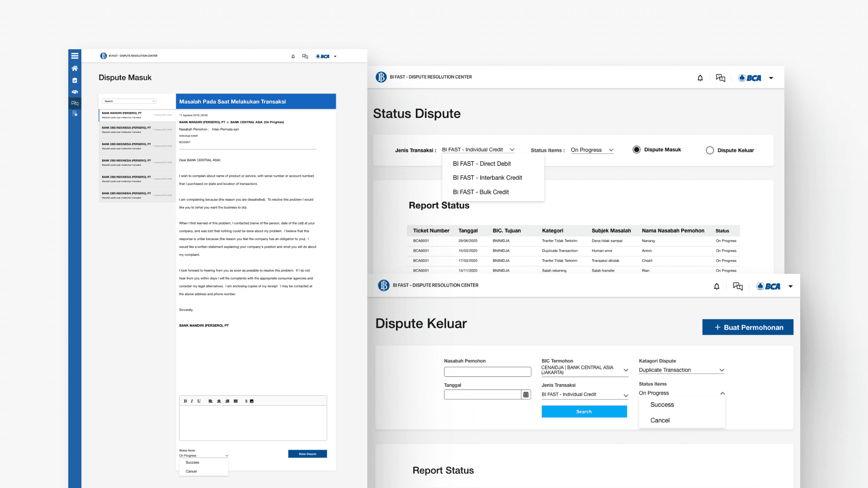
Task: Expand BCA account menu in Dispute Masuk
Action: [x=335, y=56]
